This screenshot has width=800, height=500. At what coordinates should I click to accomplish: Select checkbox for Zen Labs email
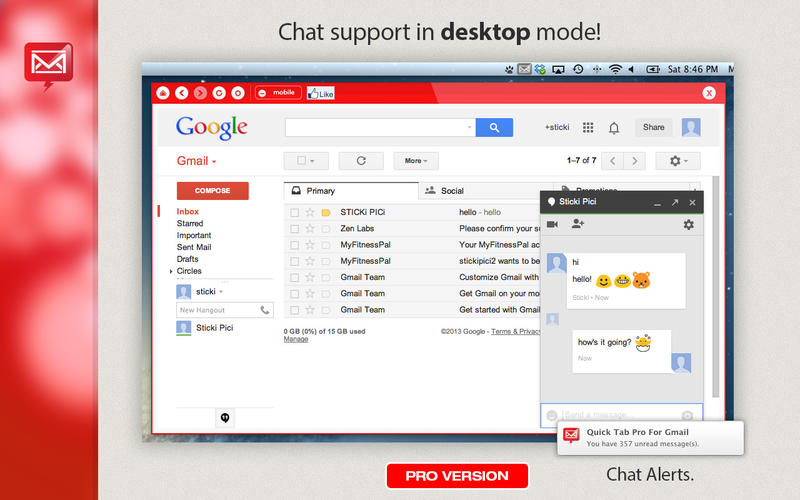point(294,229)
